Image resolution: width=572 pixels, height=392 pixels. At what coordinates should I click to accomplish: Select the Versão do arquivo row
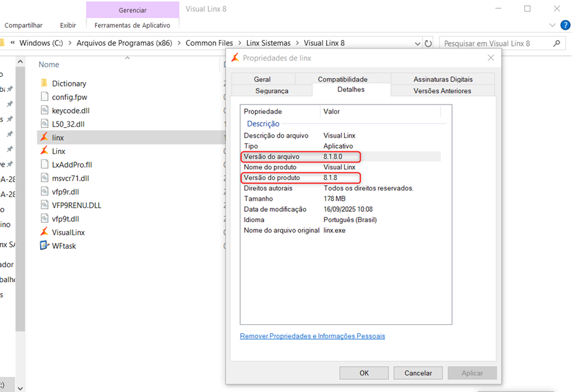click(x=341, y=156)
